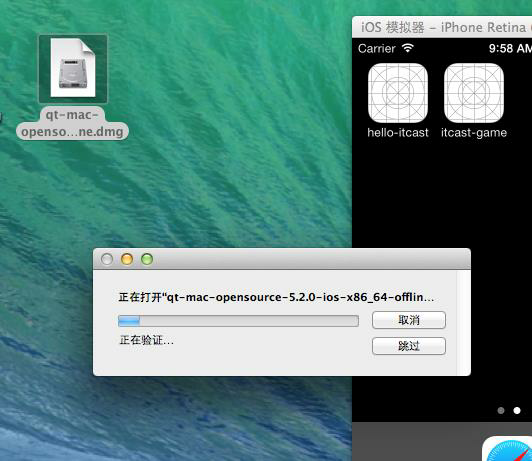The width and height of the screenshot is (532, 461).
Task: Click the 正在打开 qt-mac-opensource file name text
Action: (x=276, y=297)
